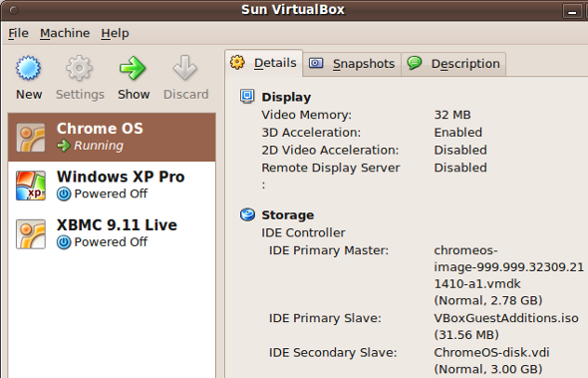Click the 1410-a1.vmdk filename text

point(477,284)
